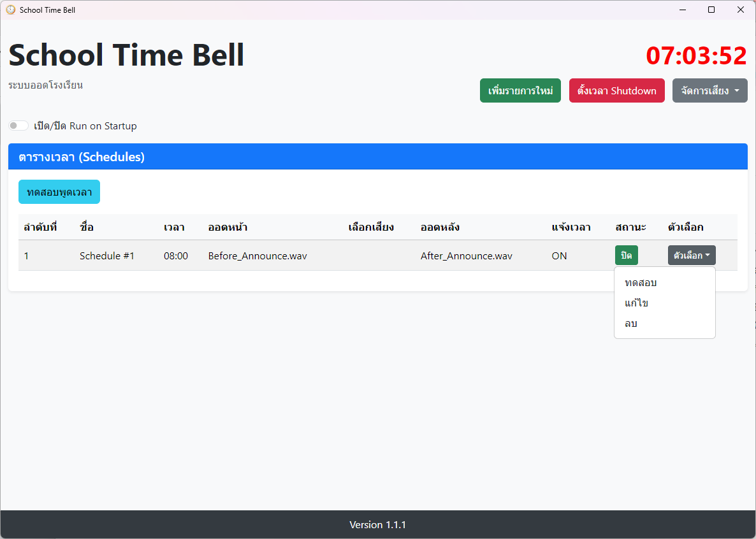
Task: Open the จัดการเสียง dropdown
Action: coord(709,90)
